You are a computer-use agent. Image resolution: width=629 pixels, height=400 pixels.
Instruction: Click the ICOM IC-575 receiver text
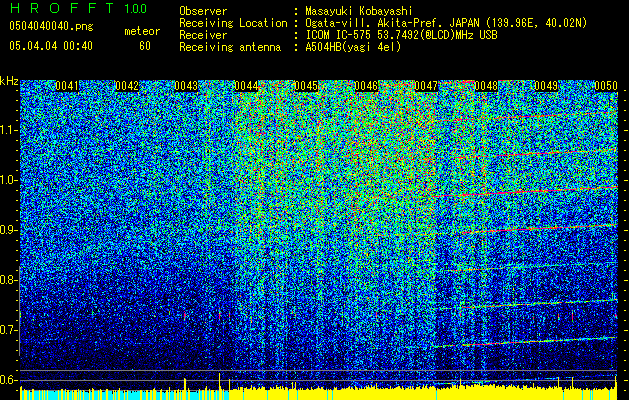pyautogui.click(x=401, y=35)
